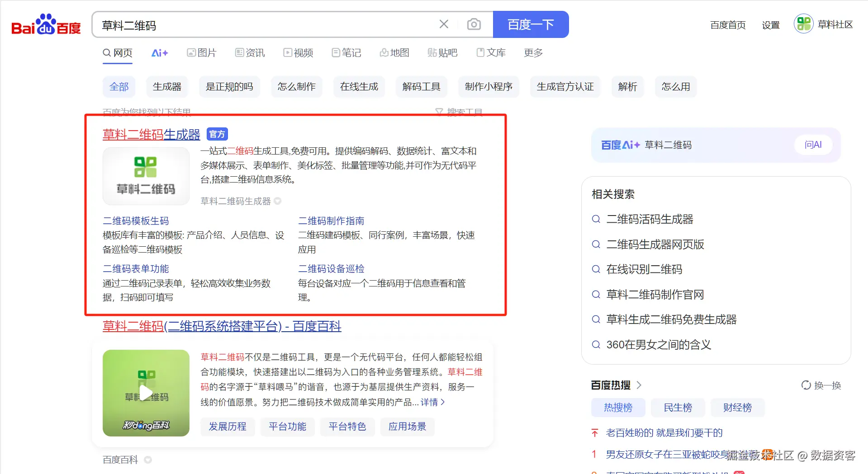The width and height of the screenshot is (868, 474).
Task: Select the 怎么用 filter chip
Action: click(676, 87)
